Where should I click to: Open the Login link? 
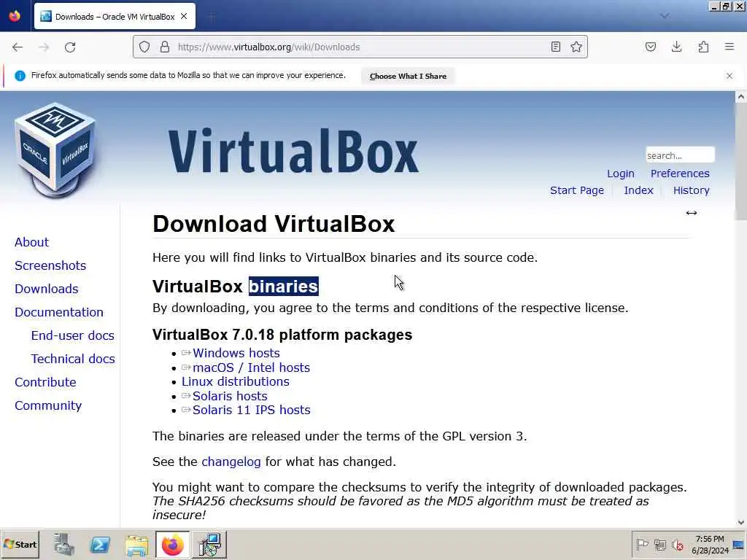620,174
